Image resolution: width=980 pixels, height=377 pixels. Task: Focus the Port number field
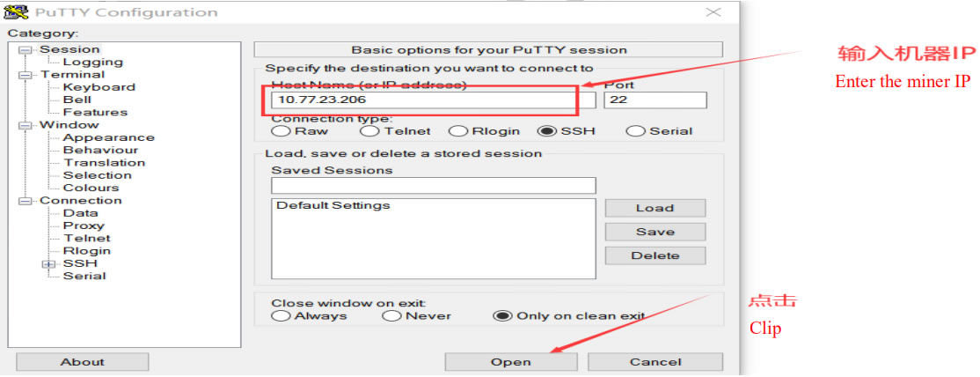click(655, 100)
